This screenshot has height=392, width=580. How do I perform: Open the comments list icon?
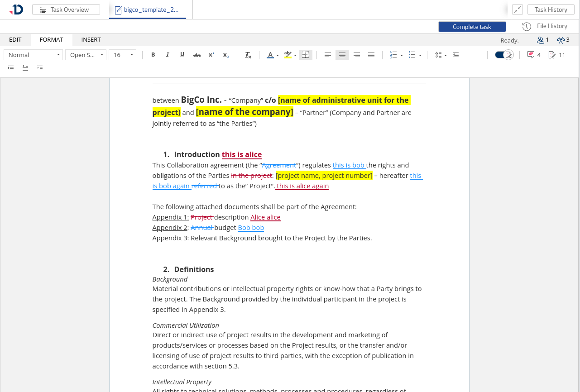pos(531,55)
